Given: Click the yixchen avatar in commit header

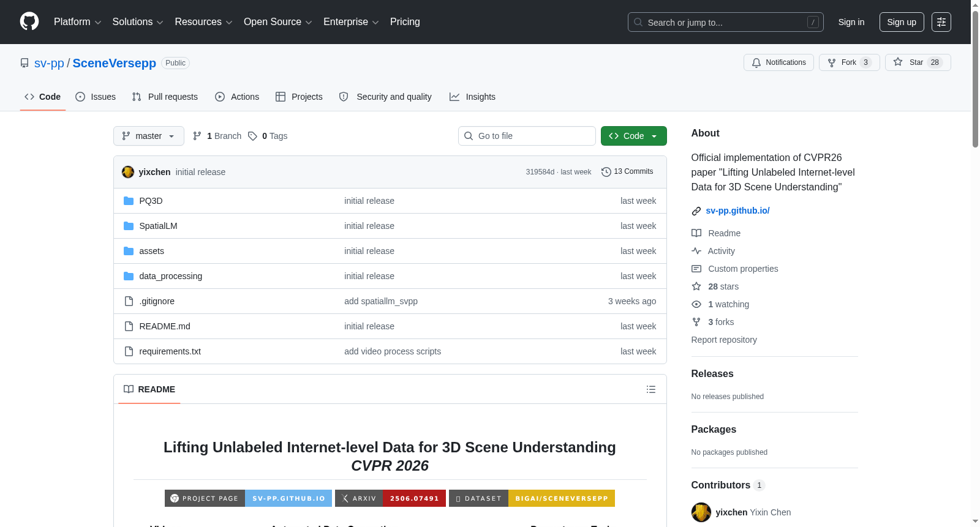Looking at the screenshot, I should [x=128, y=172].
